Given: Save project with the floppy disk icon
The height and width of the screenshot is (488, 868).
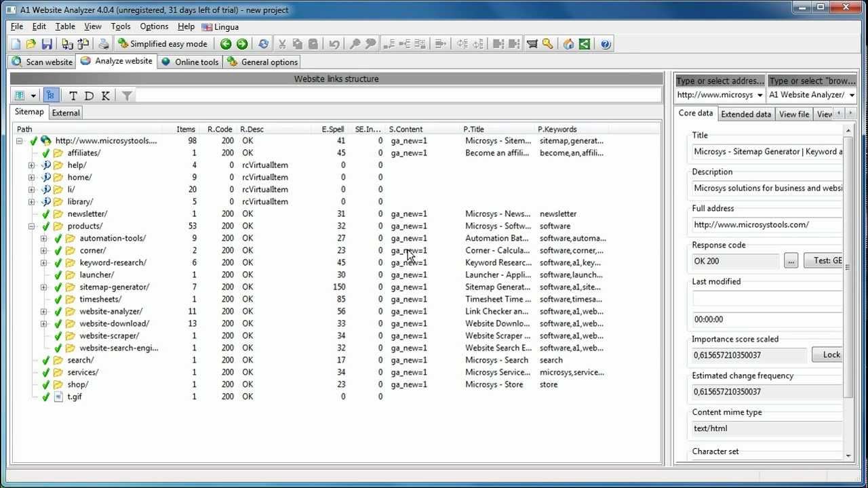Looking at the screenshot, I should click(47, 44).
